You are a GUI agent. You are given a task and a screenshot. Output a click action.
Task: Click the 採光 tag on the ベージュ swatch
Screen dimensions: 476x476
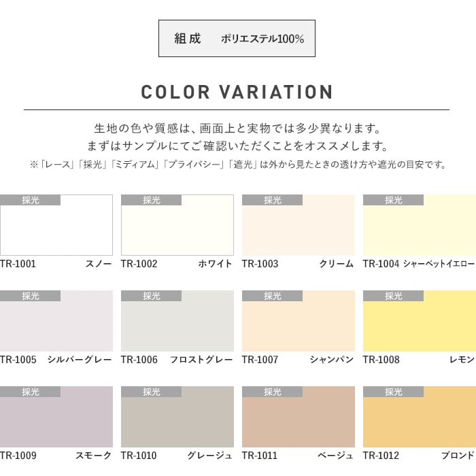(273, 392)
